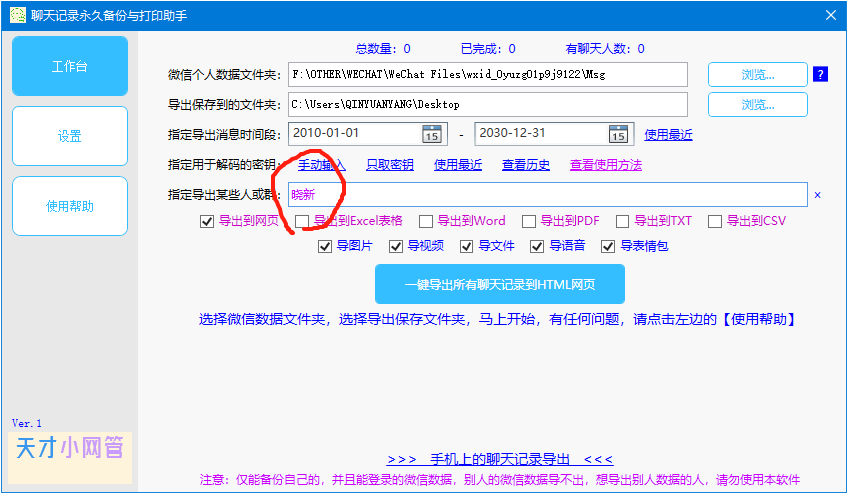Click 一键导出所有聊天记录到HTML网页 button
The image size is (851, 496).
(x=500, y=284)
